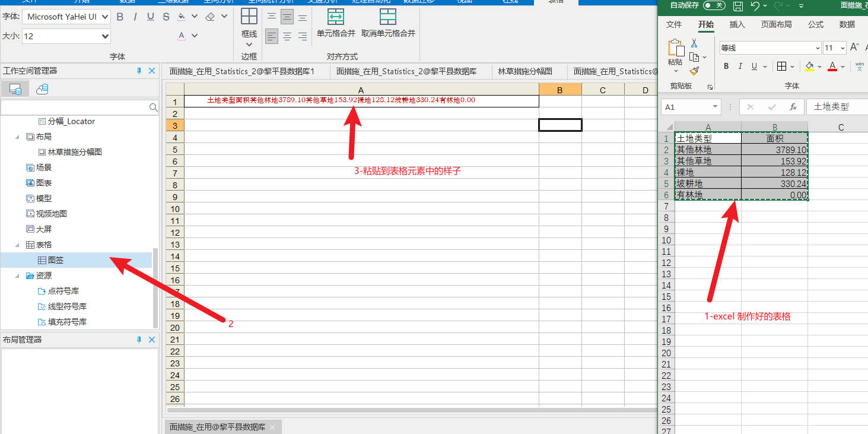The height and width of the screenshot is (434, 868).
Task: Click the Excel save icon
Action: tap(737, 6)
